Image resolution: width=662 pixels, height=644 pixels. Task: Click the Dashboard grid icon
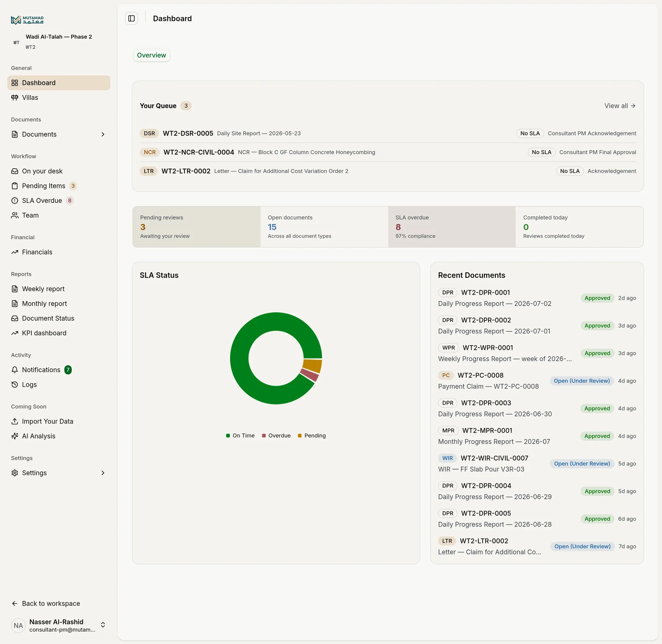15,83
